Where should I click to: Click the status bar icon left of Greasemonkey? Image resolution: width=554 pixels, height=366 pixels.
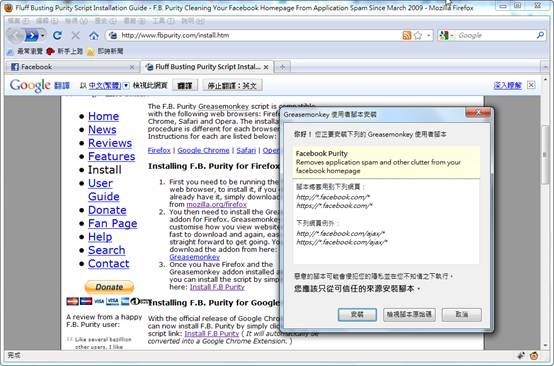[521, 356]
